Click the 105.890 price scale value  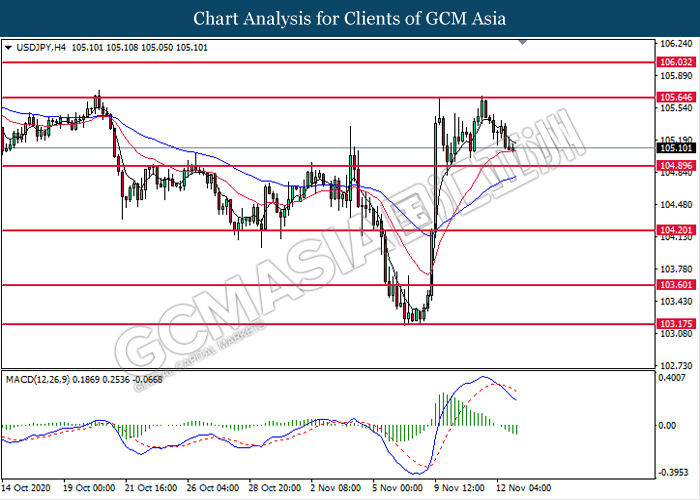click(676, 76)
